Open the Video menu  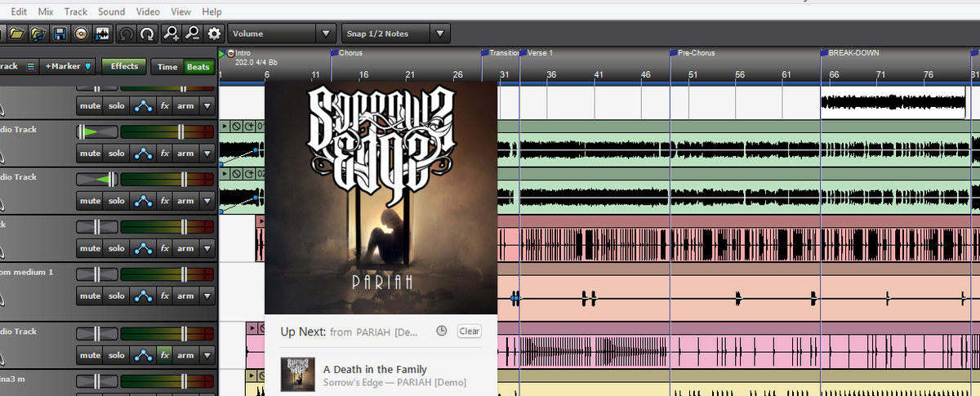click(x=148, y=11)
